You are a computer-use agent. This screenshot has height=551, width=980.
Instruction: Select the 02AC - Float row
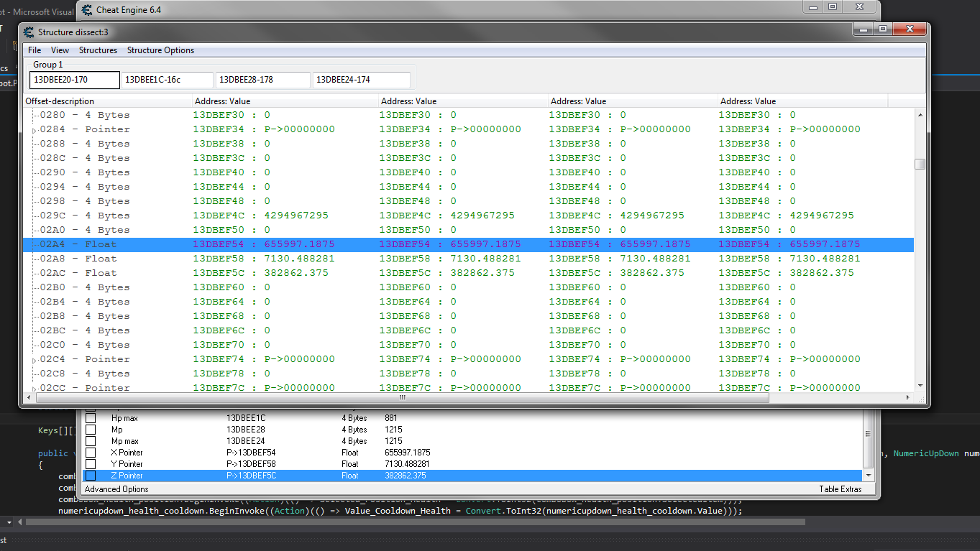(468, 273)
